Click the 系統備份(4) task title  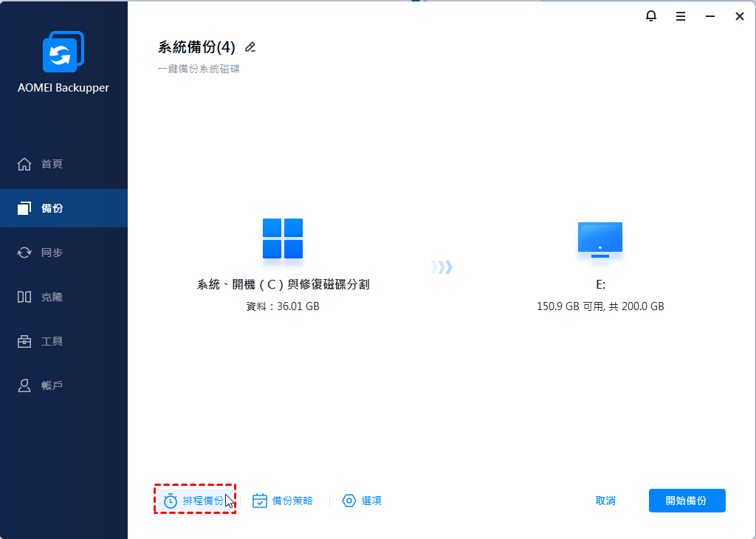(x=196, y=47)
